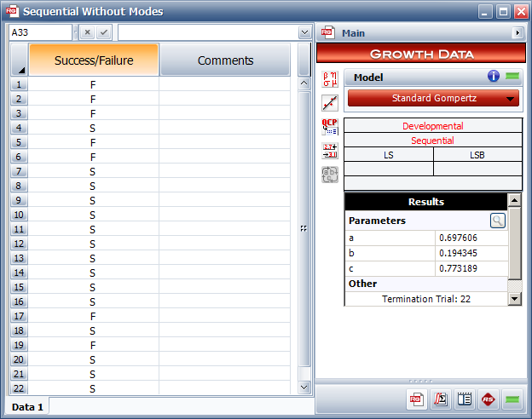Image resolution: width=532 pixels, height=419 pixels.
Task: Click the red RS diamond icon
Action: 489,399
